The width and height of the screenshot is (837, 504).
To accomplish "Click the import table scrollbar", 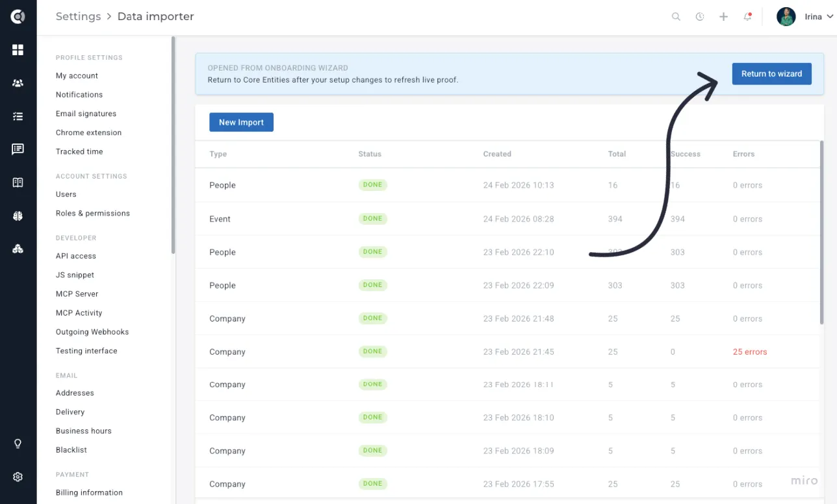I will click(822, 231).
